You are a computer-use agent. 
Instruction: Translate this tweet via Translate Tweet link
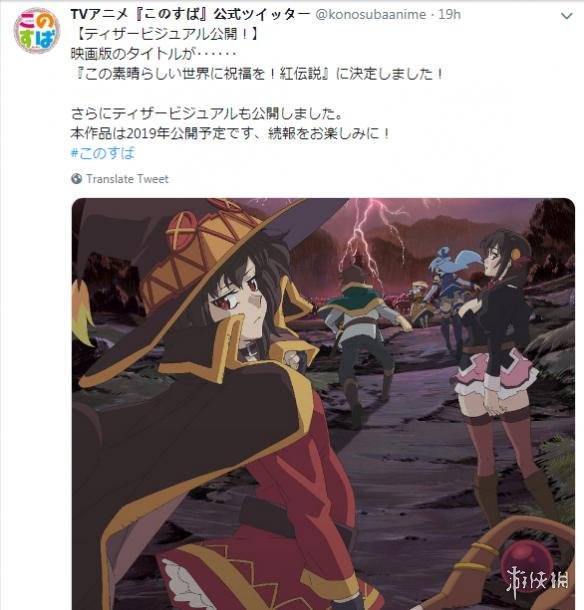point(127,179)
